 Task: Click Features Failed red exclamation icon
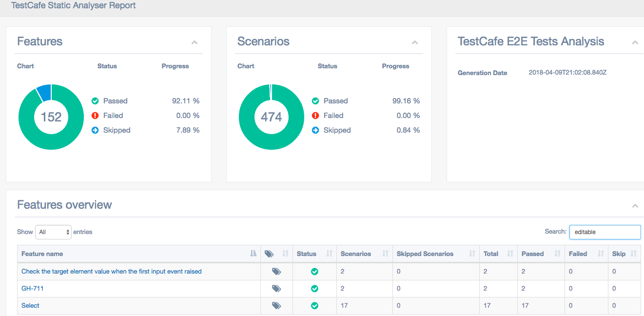(x=95, y=116)
